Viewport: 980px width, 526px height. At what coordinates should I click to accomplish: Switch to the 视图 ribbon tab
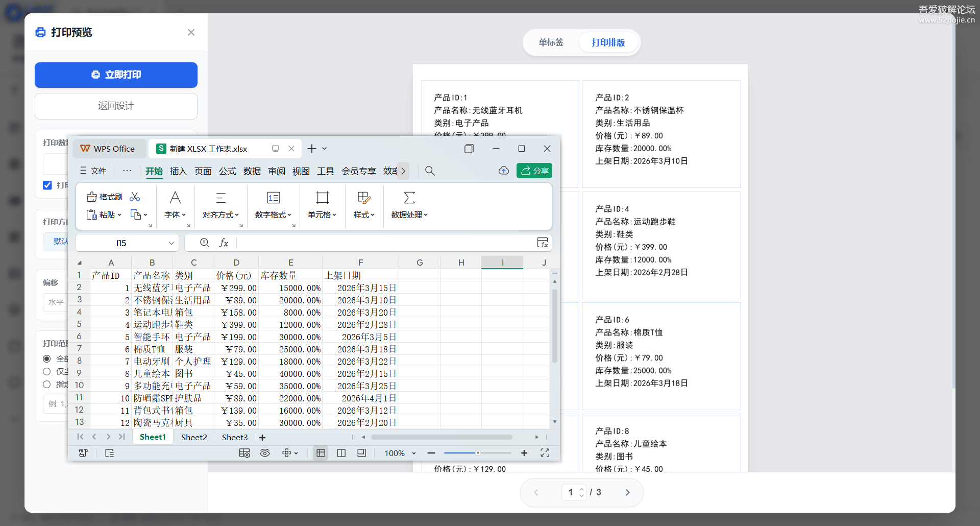tap(301, 172)
